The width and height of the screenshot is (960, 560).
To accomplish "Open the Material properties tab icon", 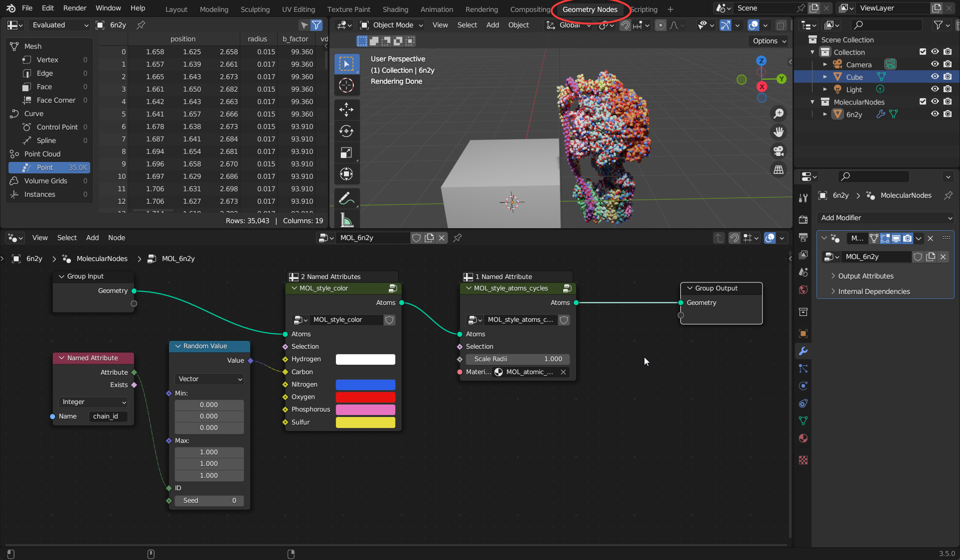I will tap(803, 438).
